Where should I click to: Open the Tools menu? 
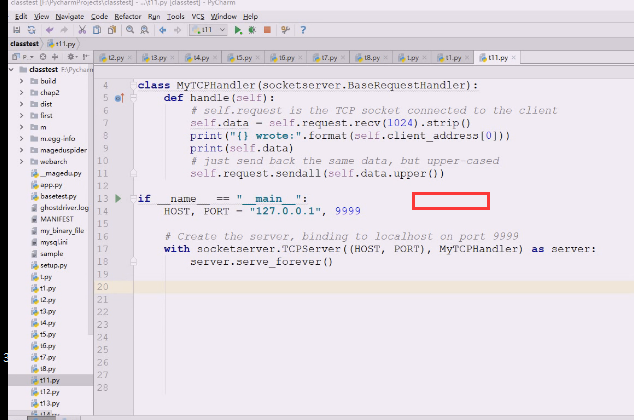pos(175,17)
